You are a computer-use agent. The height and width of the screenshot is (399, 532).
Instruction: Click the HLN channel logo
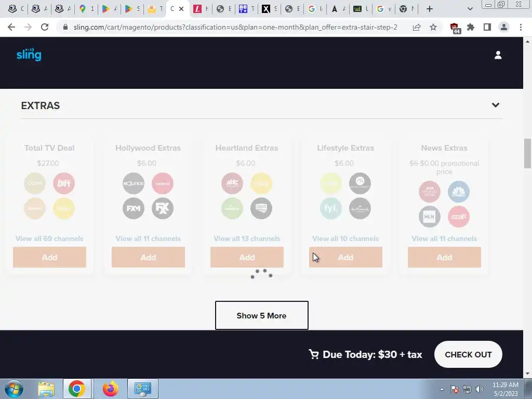[430, 217]
